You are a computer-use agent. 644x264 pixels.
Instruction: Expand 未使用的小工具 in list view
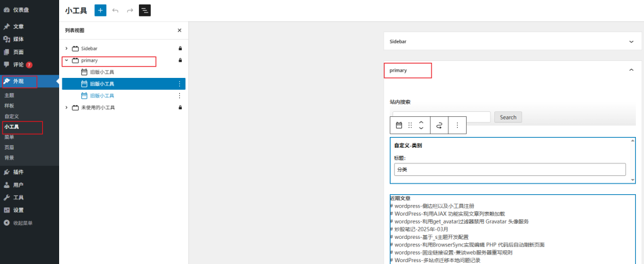67,107
